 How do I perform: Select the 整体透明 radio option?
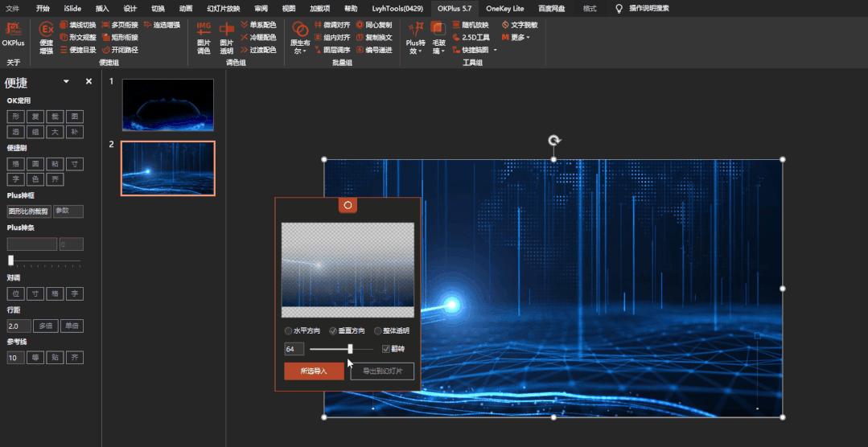(378, 331)
